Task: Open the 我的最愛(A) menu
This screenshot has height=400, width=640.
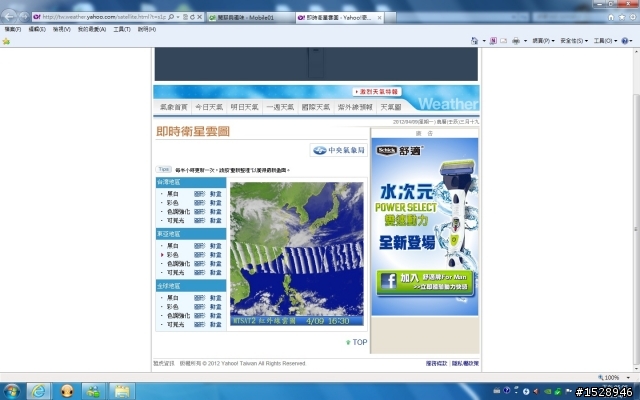Action: [x=92, y=29]
